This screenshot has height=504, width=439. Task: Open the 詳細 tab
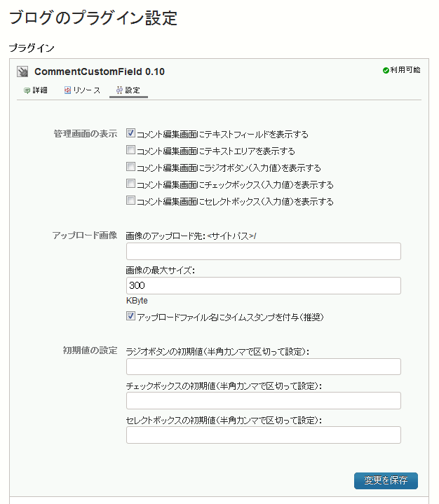tap(35, 90)
